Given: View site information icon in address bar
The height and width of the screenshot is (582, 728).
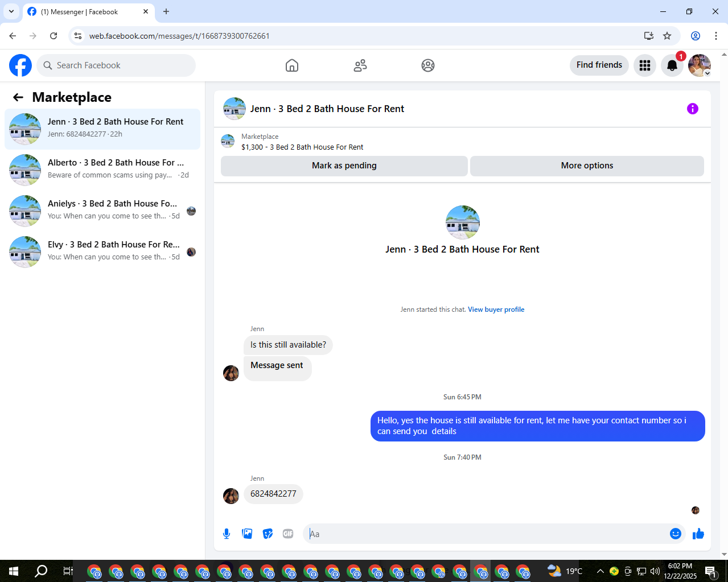Looking at the screenshot, I should pyautogui.click(x=78, y=36).
